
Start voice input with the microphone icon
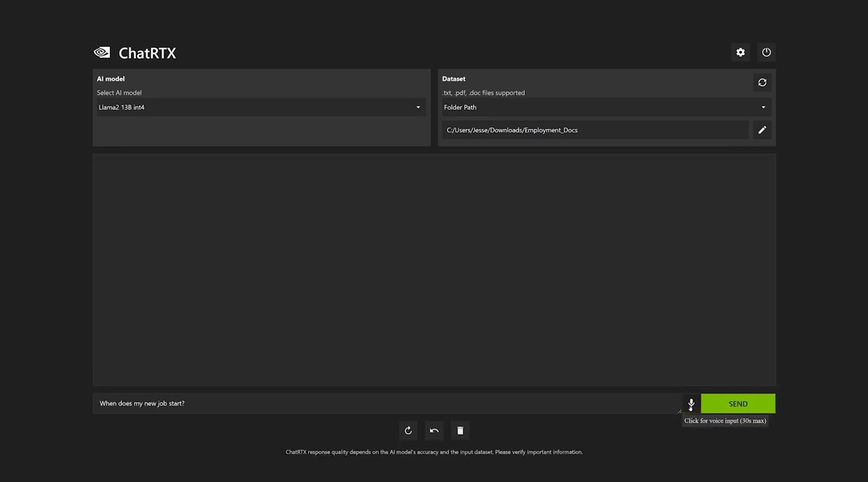[x=691, y=403]
